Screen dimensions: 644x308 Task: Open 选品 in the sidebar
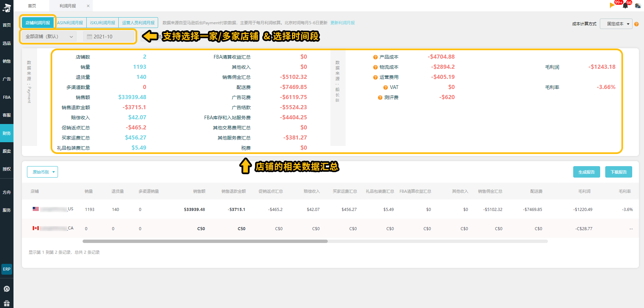[x=7, y=43]
